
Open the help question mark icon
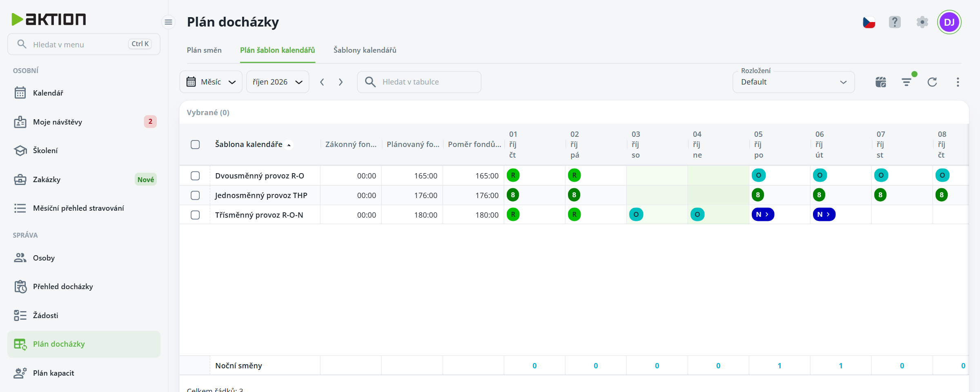[x=895, y=22]
